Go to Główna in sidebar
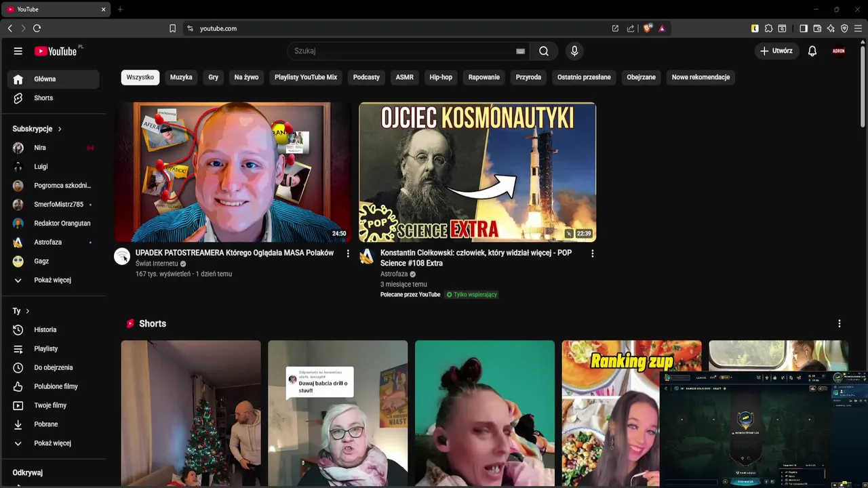Viewport: 868px width, 488px height. pos(54,79)
